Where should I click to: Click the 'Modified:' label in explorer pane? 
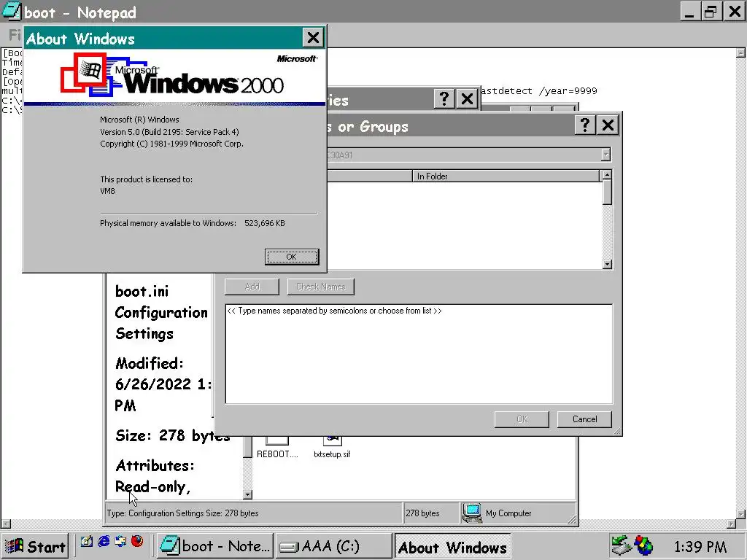coord(149,363)
